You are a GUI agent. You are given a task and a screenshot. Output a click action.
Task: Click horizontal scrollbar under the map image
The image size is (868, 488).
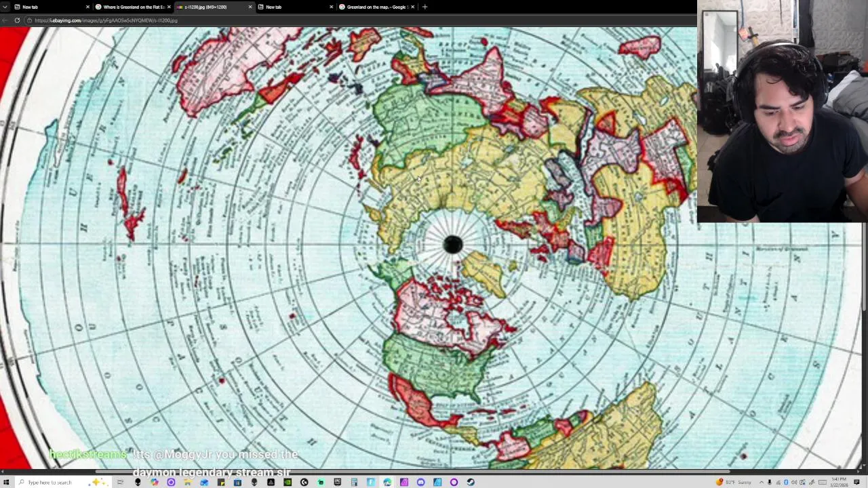414,471
